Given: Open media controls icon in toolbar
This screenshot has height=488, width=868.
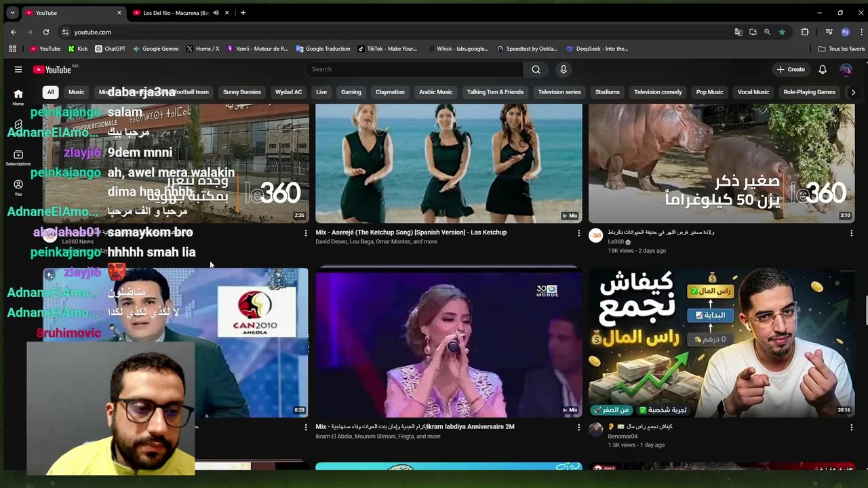Looking at the screenshot, I should point(829,32).
